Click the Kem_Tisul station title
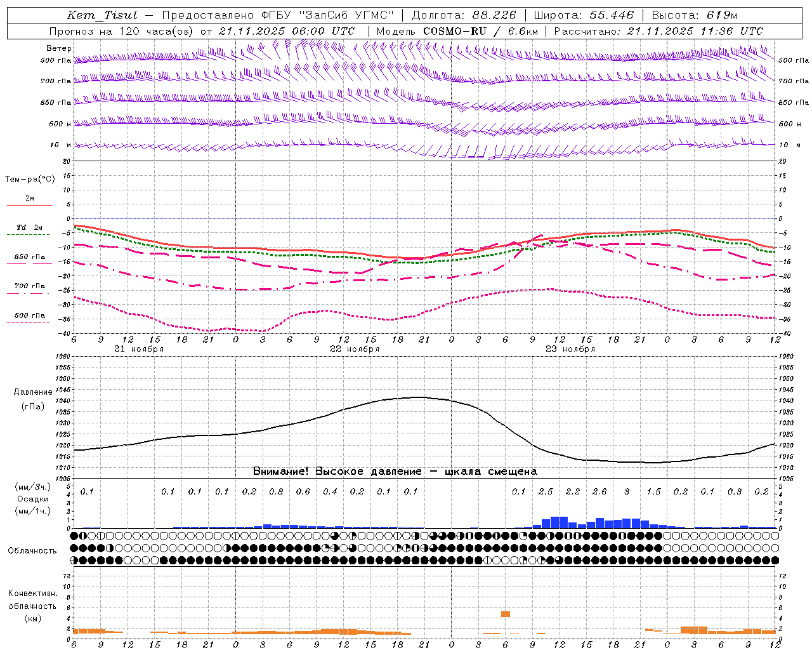 coord(101,15)
